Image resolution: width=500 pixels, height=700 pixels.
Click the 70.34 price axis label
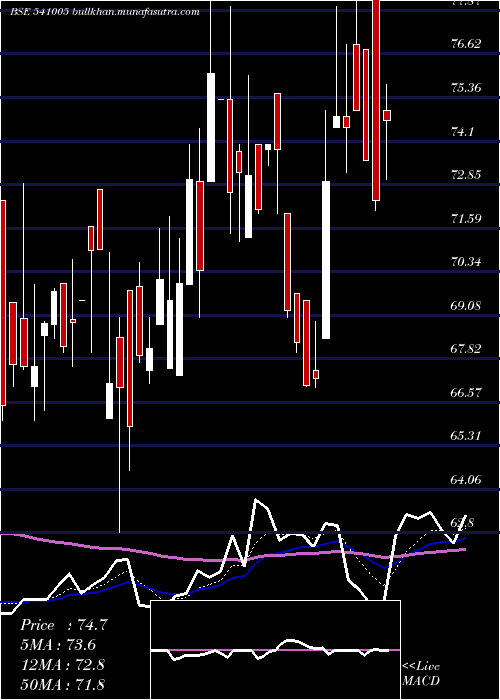point(466,262)
